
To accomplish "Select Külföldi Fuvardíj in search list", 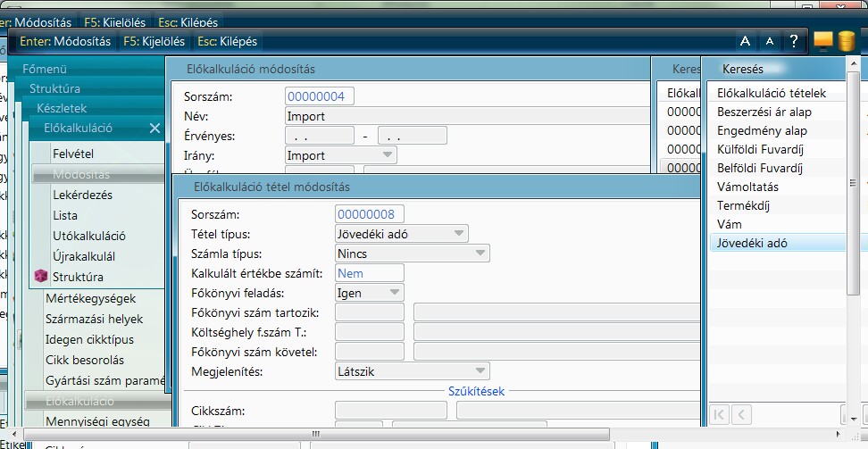I will pos(760,149).
